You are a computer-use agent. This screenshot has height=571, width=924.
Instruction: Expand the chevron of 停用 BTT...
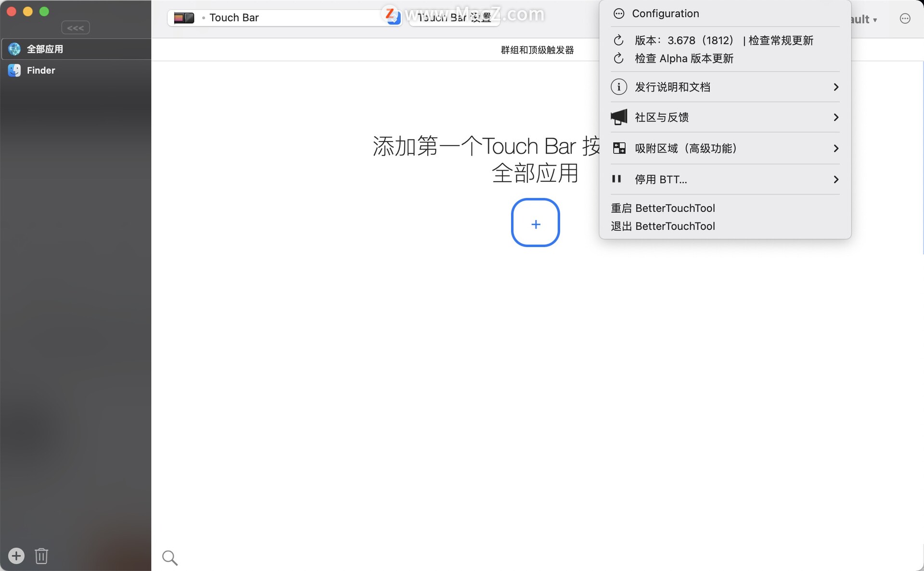[x=836, y=180]
